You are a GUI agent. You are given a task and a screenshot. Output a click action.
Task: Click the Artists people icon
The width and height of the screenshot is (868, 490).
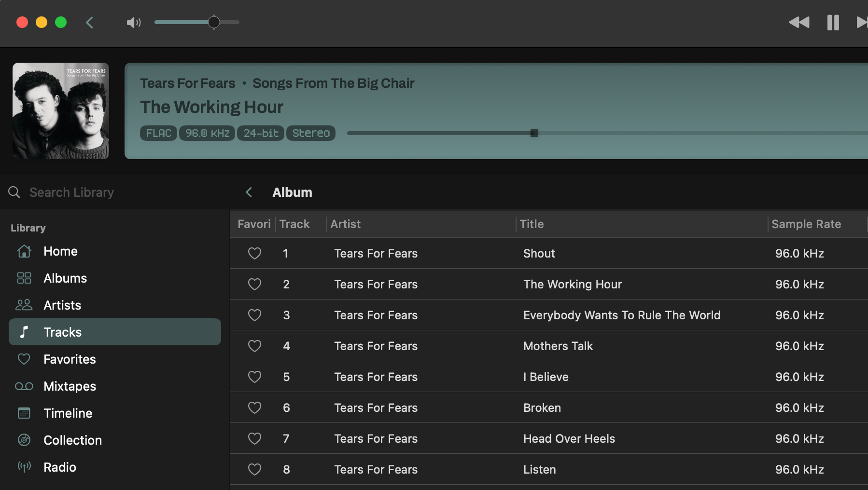pos(24,305)
